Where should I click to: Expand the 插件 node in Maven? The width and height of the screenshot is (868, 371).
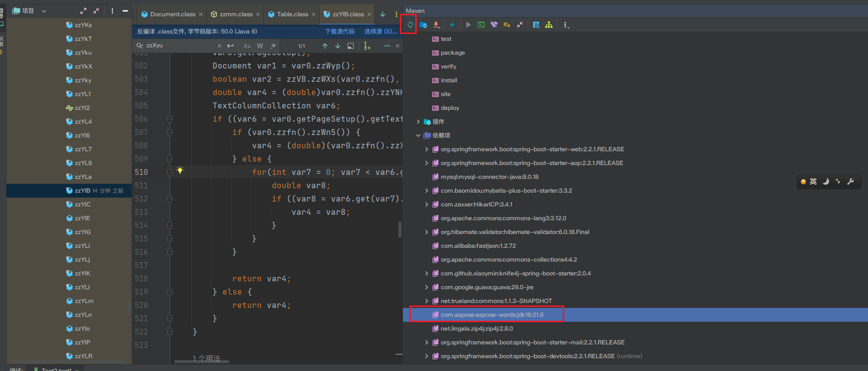click(x=418, y=122)
